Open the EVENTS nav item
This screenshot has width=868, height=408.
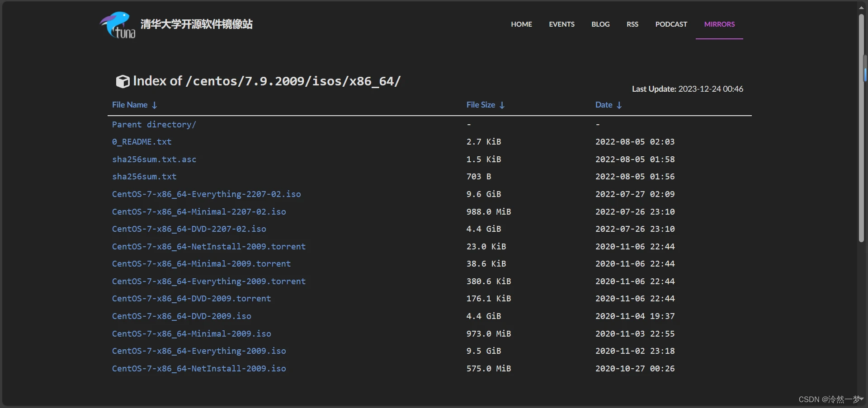[561, 24]
